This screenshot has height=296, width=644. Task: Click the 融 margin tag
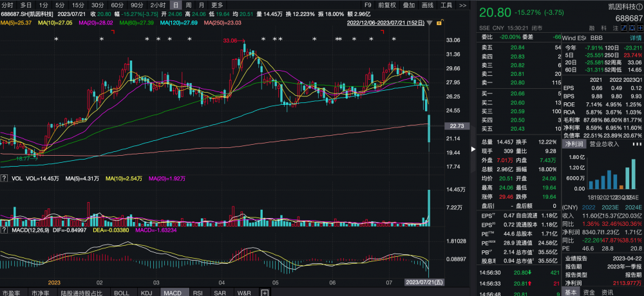click(592, 29)
